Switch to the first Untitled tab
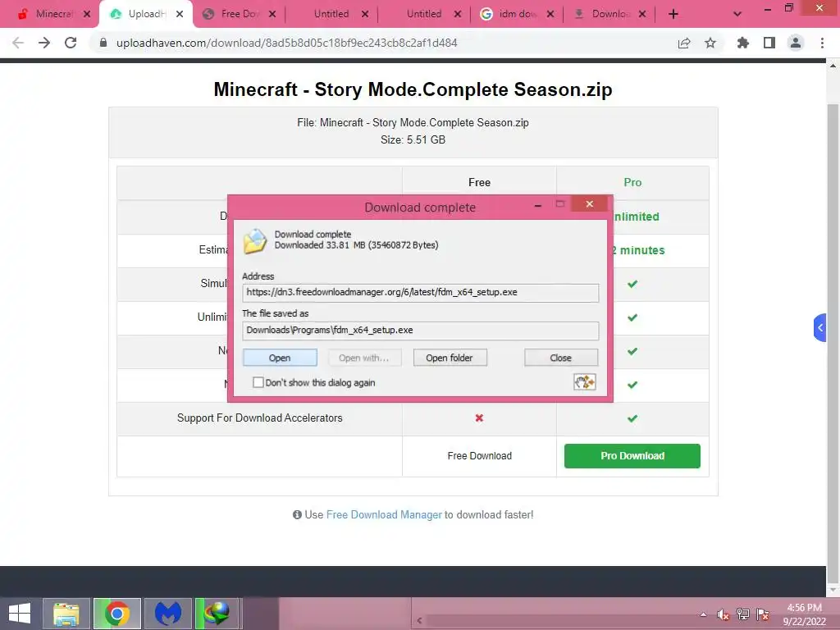 click(x=331, y=14)
